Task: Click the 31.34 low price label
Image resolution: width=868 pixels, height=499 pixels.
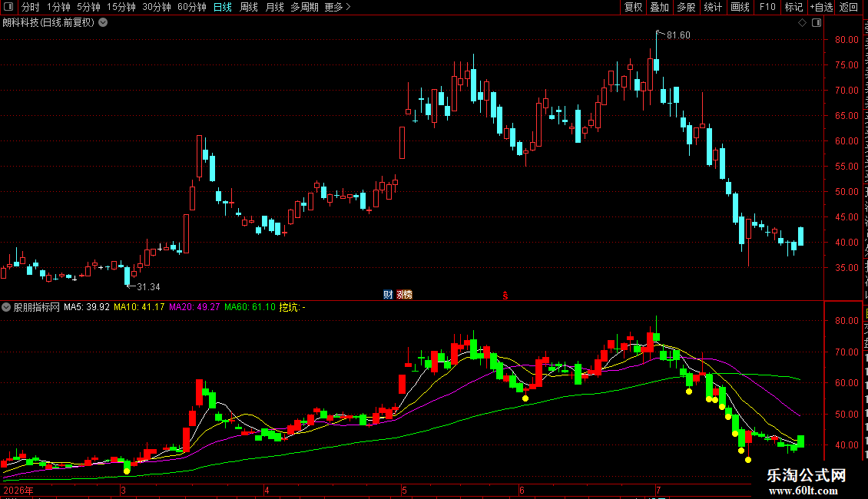Action: [x=148, y=287]
